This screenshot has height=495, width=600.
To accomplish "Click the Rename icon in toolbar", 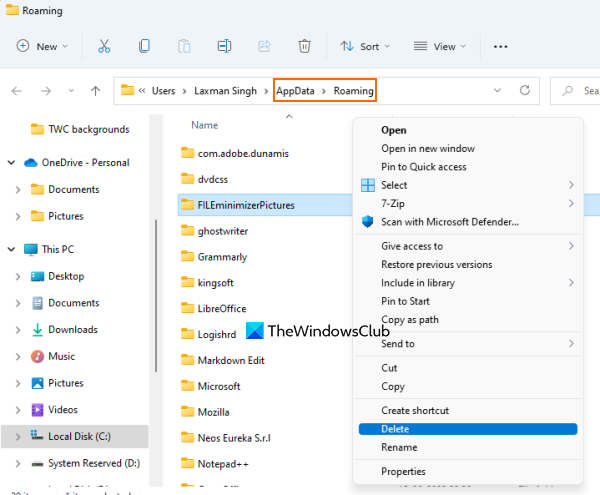I will pyautogui.click(x=225, y=46).
